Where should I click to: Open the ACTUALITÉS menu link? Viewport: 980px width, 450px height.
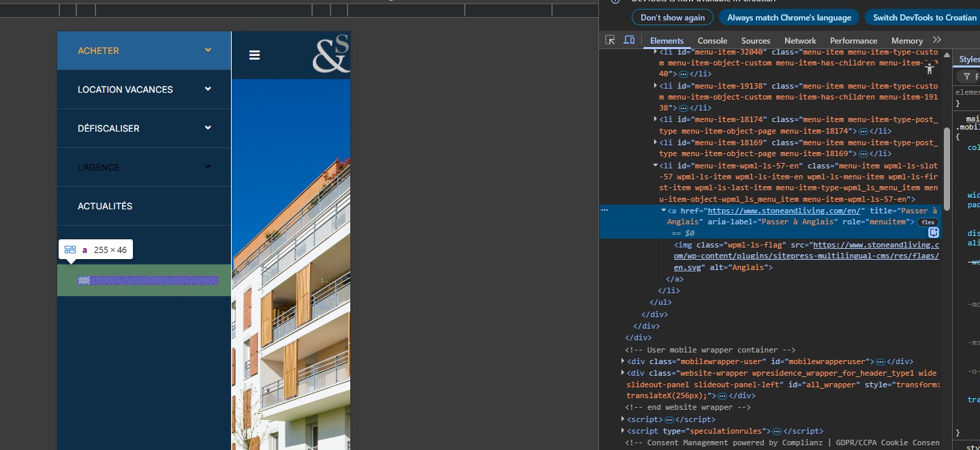[105, 206]
